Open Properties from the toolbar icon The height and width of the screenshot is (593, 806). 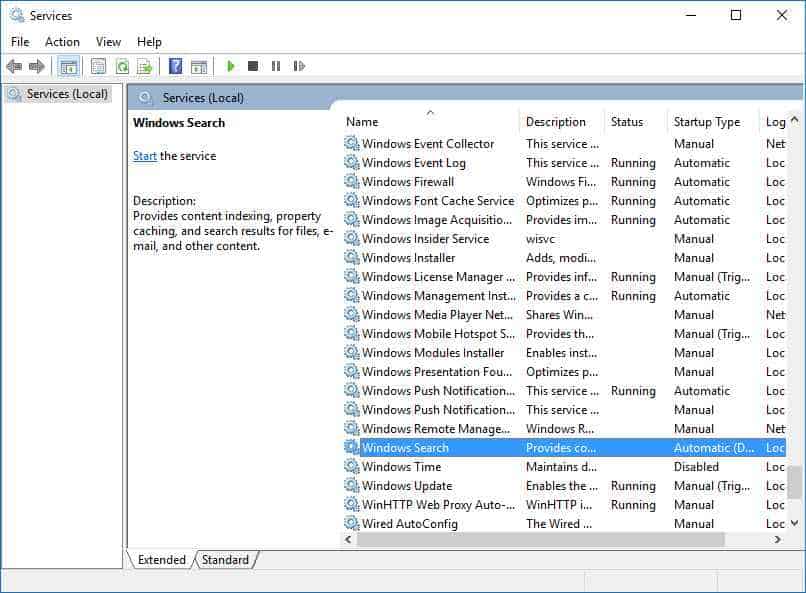98,67
